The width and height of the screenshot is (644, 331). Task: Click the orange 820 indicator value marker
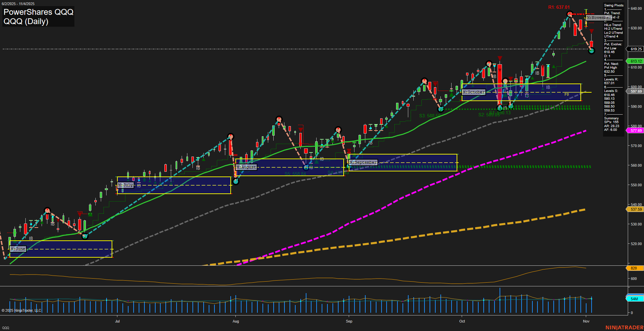(x=634, y=268)
